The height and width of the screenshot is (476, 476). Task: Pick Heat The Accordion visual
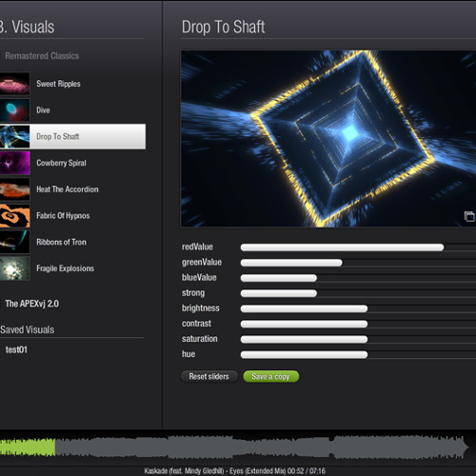pos(68,189)
